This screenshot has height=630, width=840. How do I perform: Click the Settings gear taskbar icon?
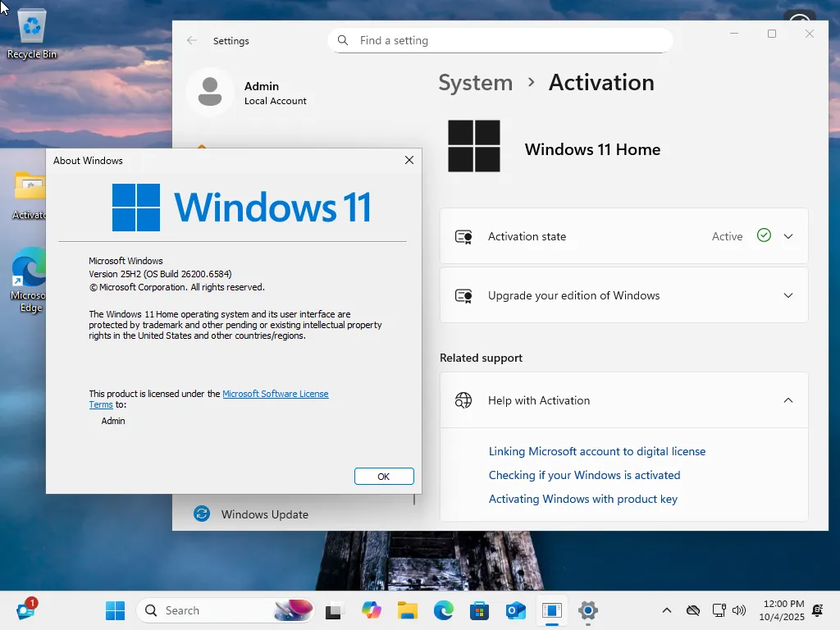(587, 610)
